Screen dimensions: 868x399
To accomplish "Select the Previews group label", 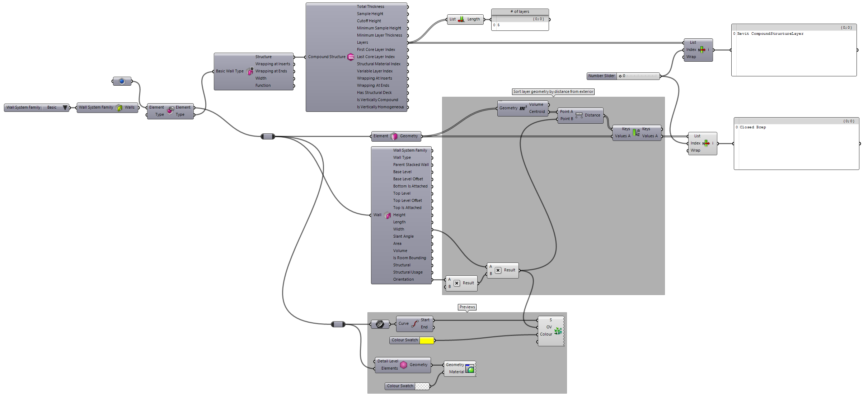I will click(467, 307).
